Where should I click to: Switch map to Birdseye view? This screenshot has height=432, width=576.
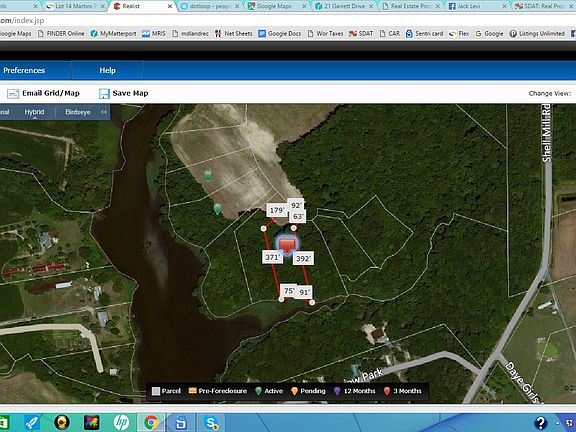[78, 112]
